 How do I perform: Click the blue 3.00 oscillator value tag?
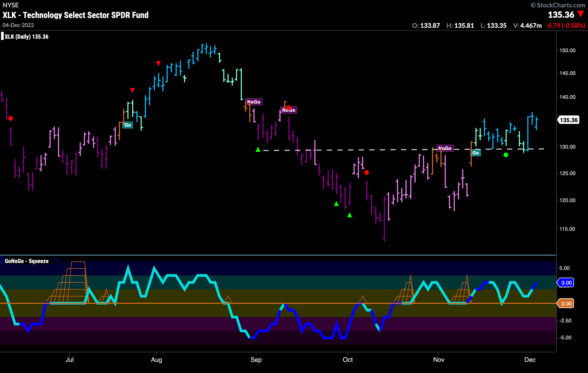[566, 283]
